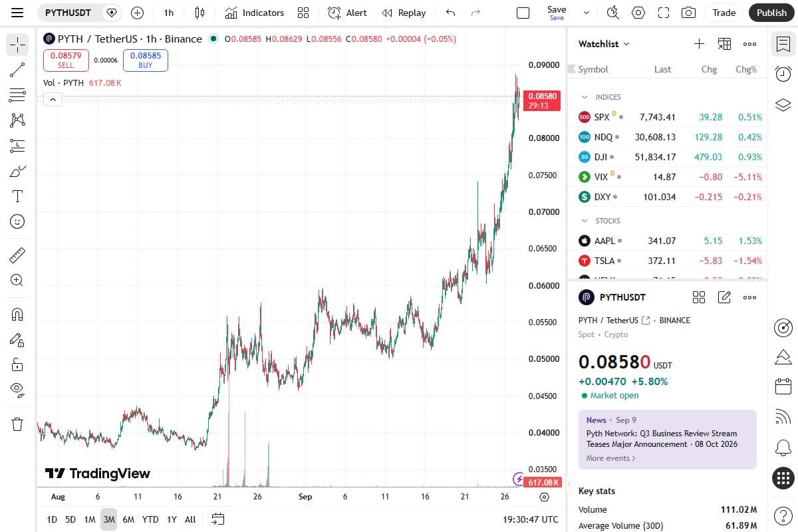Select the YTD time range
This screenshot has height=532, width=798.
coord(150,519)
